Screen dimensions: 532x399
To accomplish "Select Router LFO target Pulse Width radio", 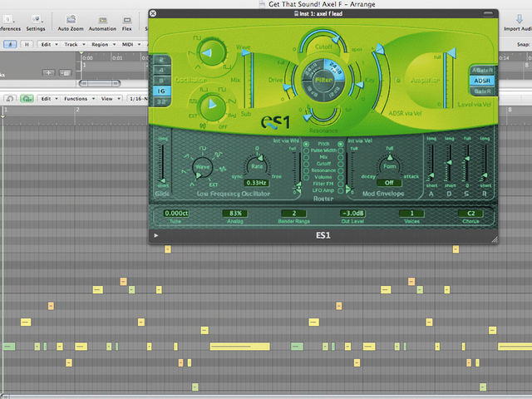I will click(x=306, y=150).
